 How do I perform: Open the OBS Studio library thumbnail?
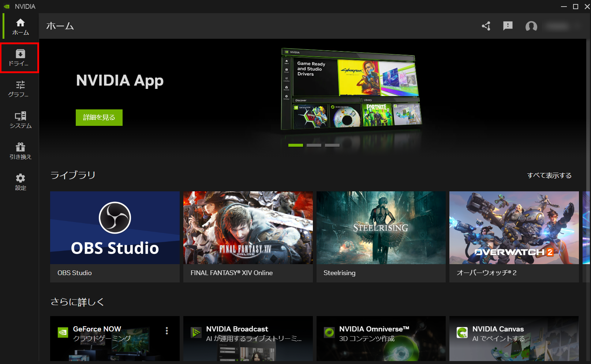[x=115, y=228]
